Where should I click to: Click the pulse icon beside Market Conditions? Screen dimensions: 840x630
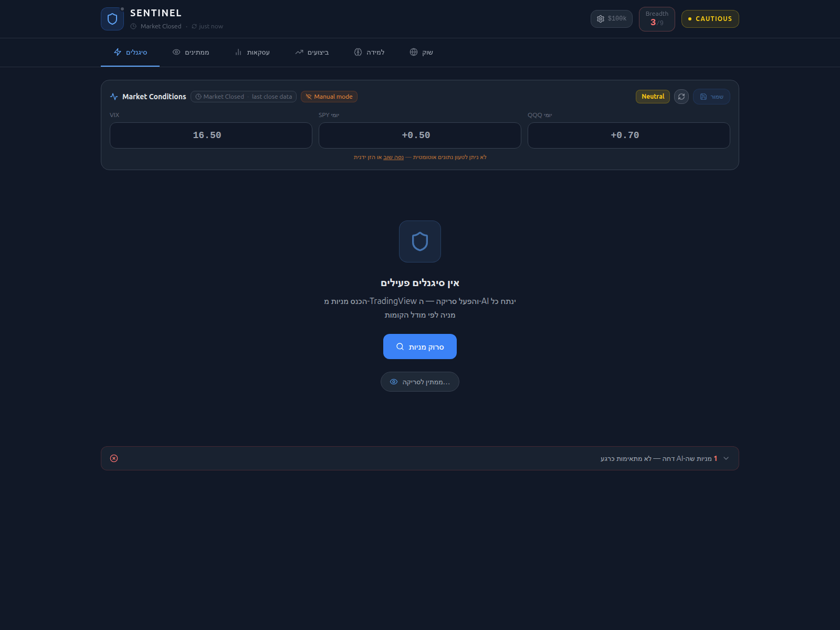pos(114,97)
